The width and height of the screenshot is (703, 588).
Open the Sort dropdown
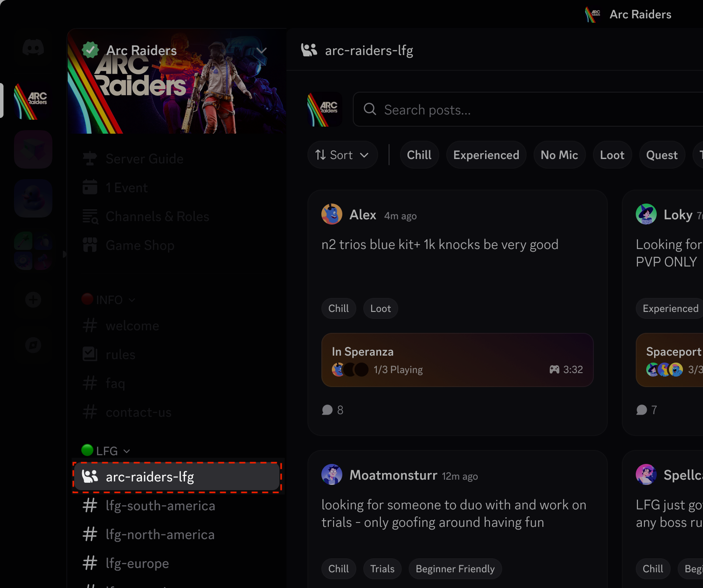(342, 155)
